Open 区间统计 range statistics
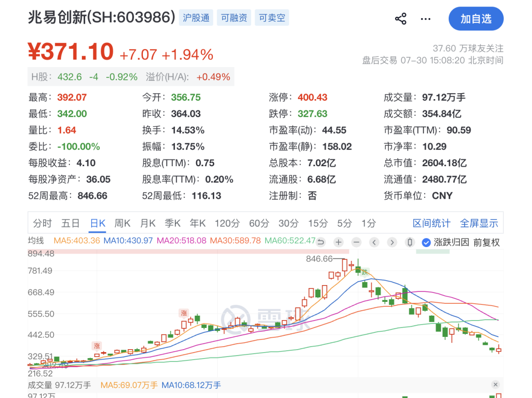Screen dimensions: 532x398 pos(431,223)
